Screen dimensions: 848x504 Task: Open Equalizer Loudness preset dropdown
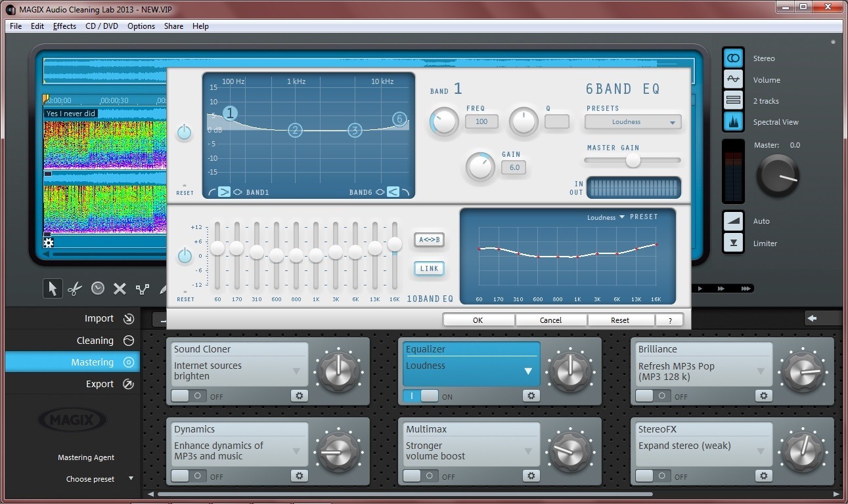pos(528,371)
